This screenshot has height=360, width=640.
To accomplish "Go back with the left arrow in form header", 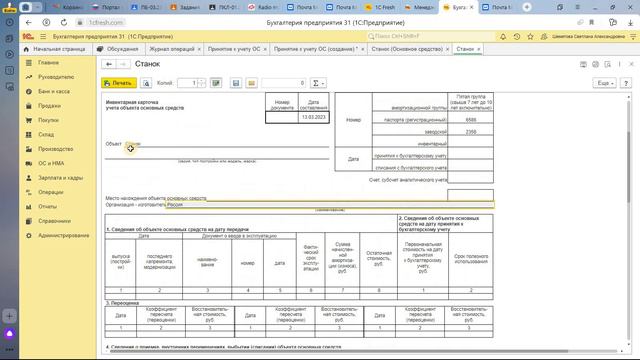I will click(x=109, y=64).
